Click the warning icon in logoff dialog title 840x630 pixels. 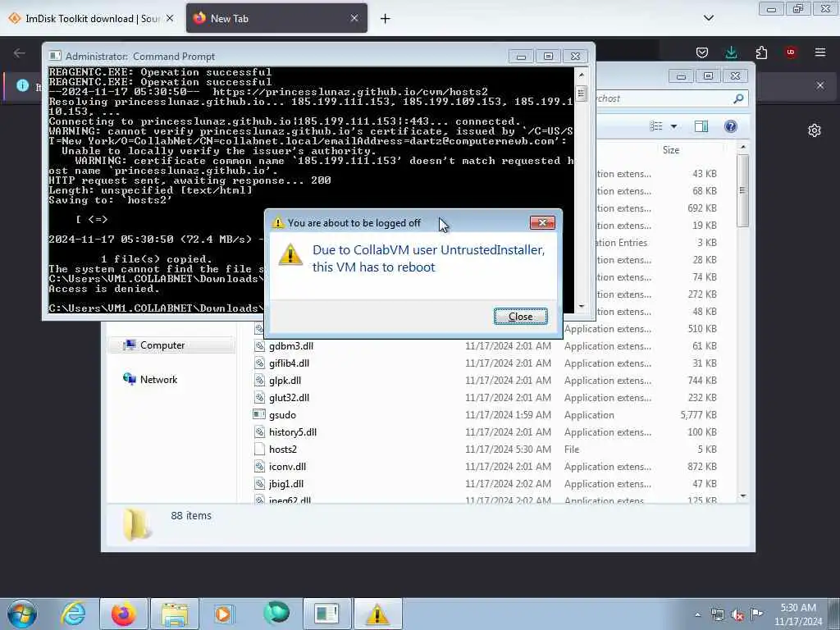click(x=278, y=222)
